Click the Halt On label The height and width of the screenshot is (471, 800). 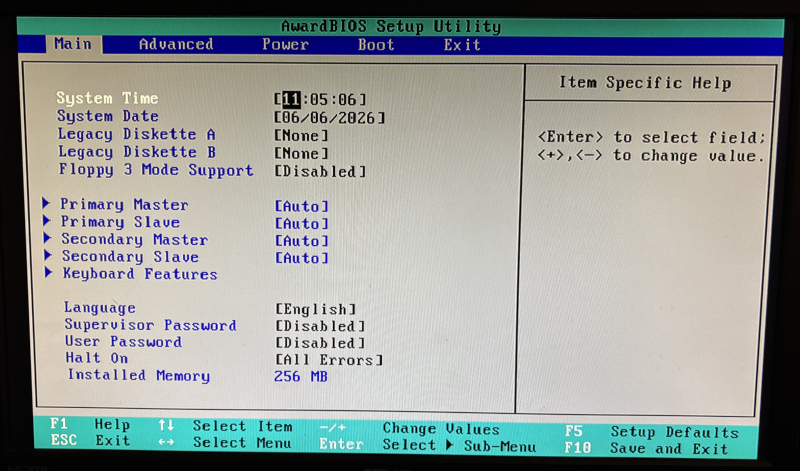(96, 358)
